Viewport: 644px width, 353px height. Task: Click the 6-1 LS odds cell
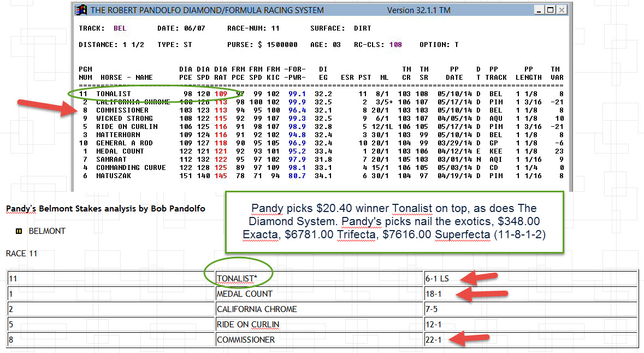tap(530, 279)
